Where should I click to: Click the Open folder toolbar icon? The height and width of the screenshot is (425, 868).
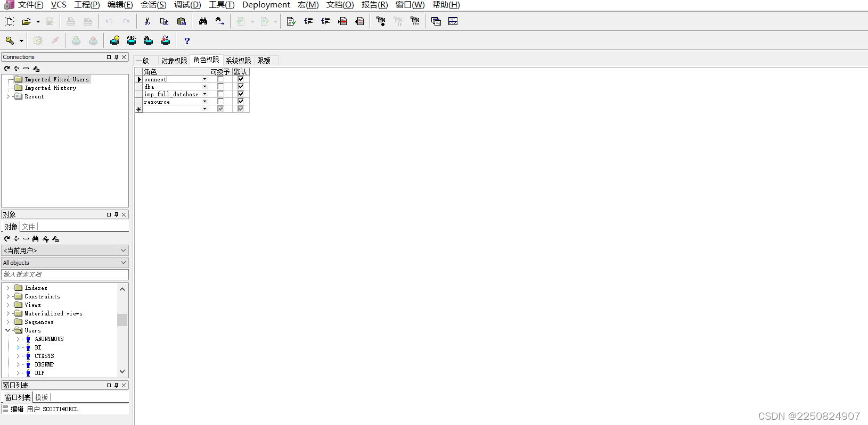pyautogui.click(x=26, y=21)
